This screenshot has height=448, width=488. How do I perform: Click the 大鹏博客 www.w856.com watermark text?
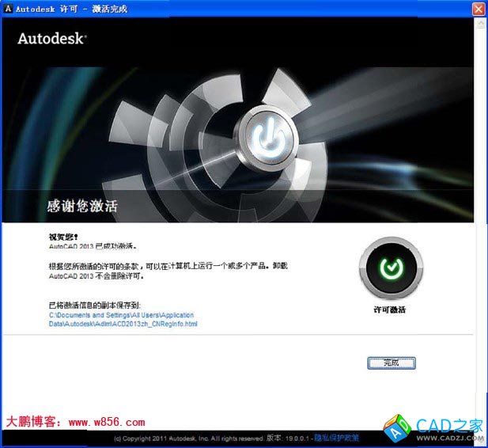coord(76,423)
